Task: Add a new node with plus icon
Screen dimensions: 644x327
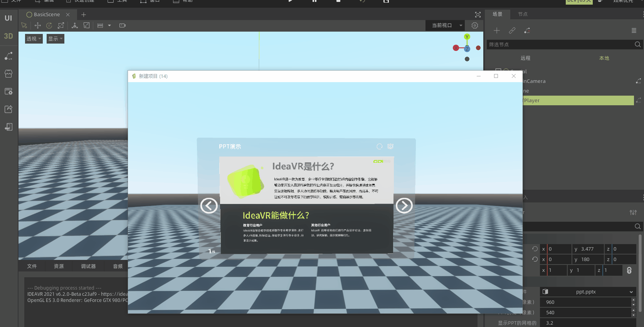Action: pyautogui.click(x=497, y=30)
